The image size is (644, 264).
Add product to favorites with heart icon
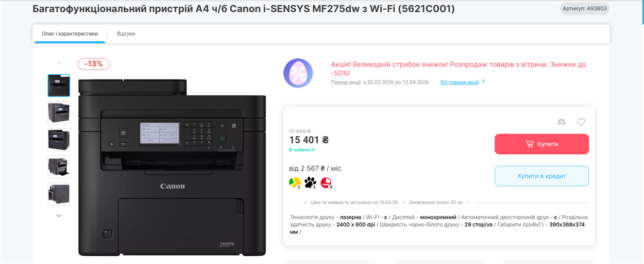tap(581, 122)
